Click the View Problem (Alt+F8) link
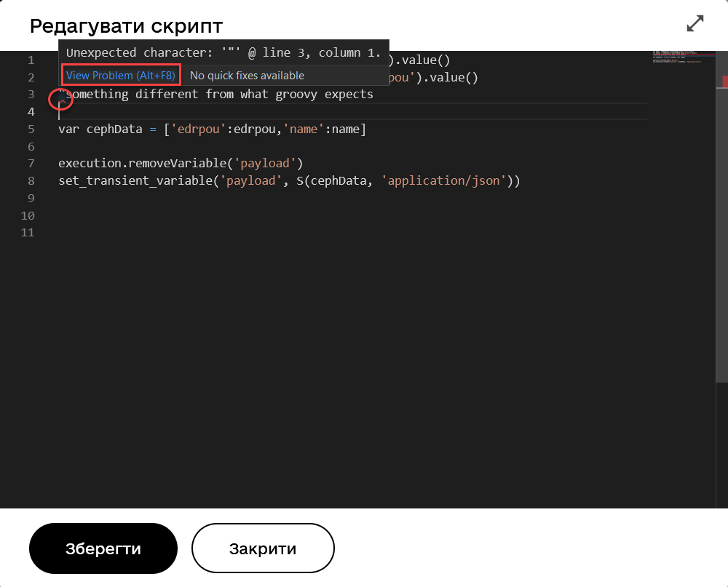 click(121, 75)
